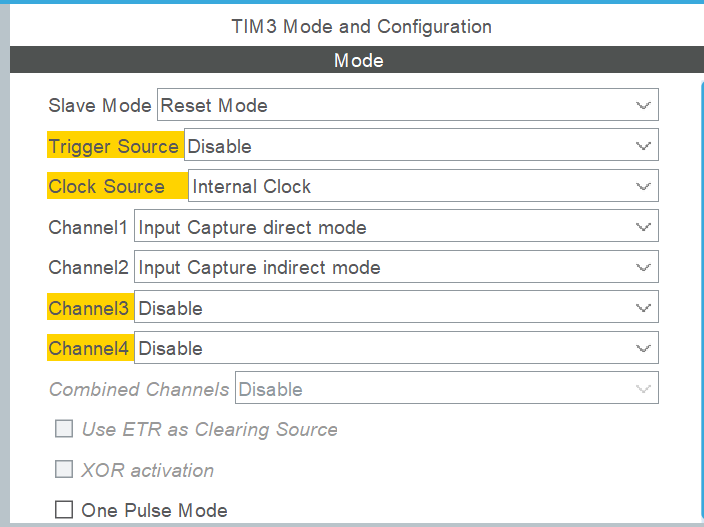Viewport: 704px width, 527px height.
Task: Click the highlighted Channel4 label
Action: (90, 347)
